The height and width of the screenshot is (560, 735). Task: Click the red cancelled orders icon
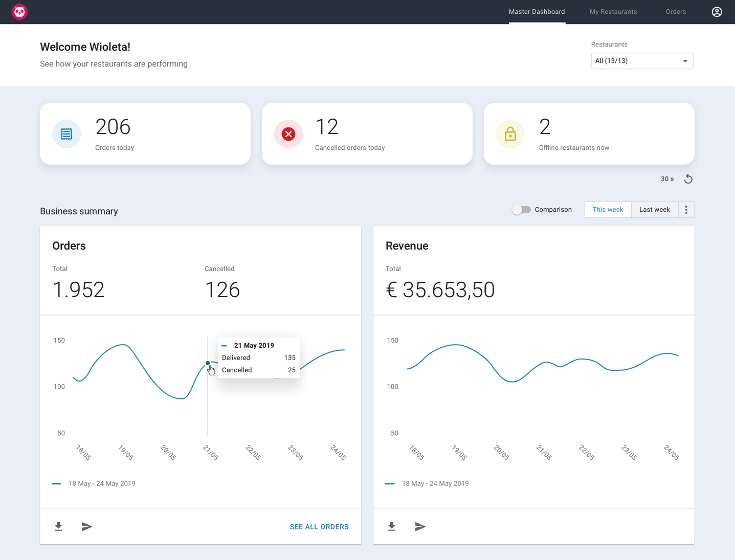click(x=288, y=133)
